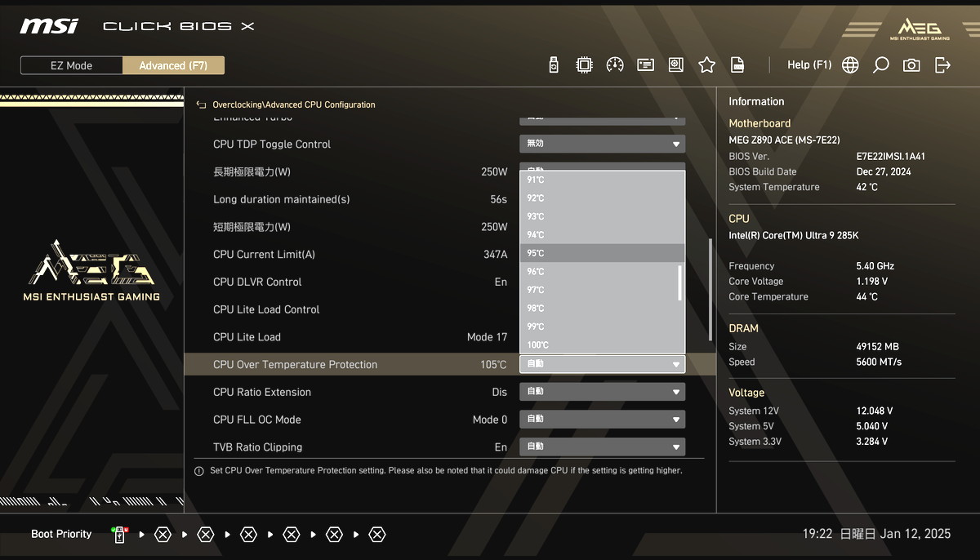
Task: Choose 92°C from the temperature list
Action: point(602,198)
